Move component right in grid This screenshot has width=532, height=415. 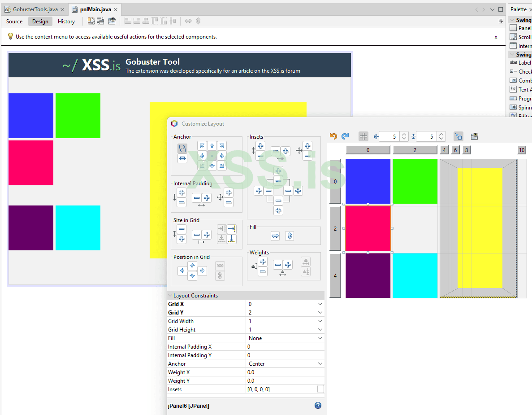(202, 271)
